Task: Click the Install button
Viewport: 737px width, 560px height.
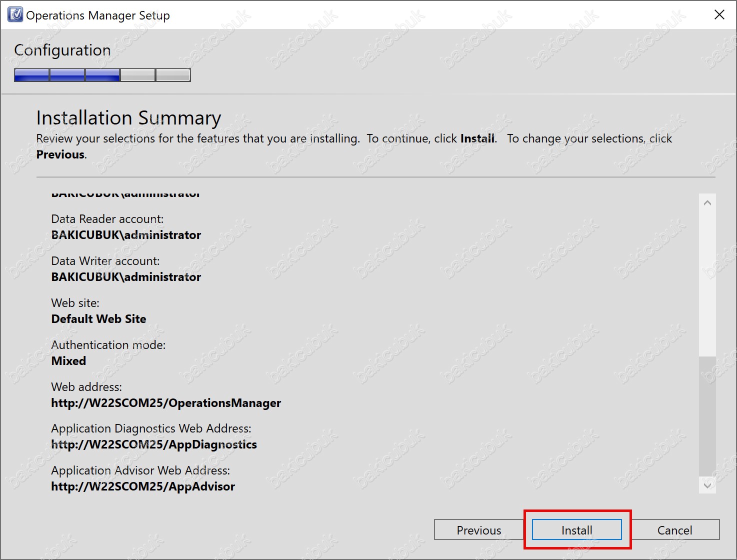Action: [576, 530]
